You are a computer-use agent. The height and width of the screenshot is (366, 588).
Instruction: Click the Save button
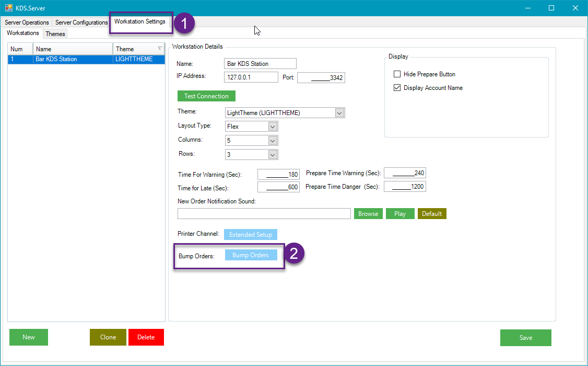click(x=525, y=338)
